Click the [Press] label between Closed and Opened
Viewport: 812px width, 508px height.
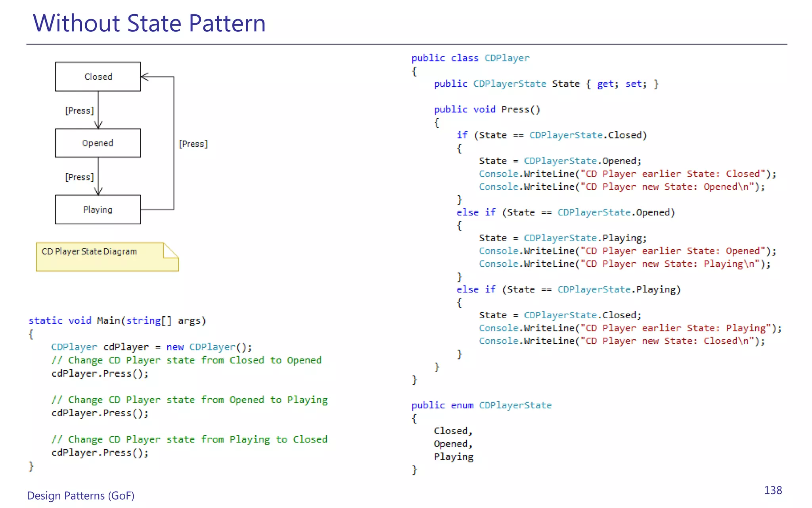click(79, 110)
